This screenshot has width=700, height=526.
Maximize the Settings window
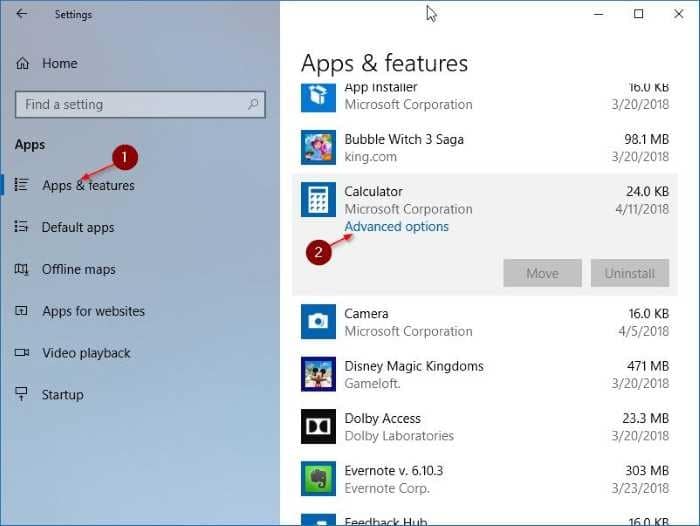coord(638,14)
